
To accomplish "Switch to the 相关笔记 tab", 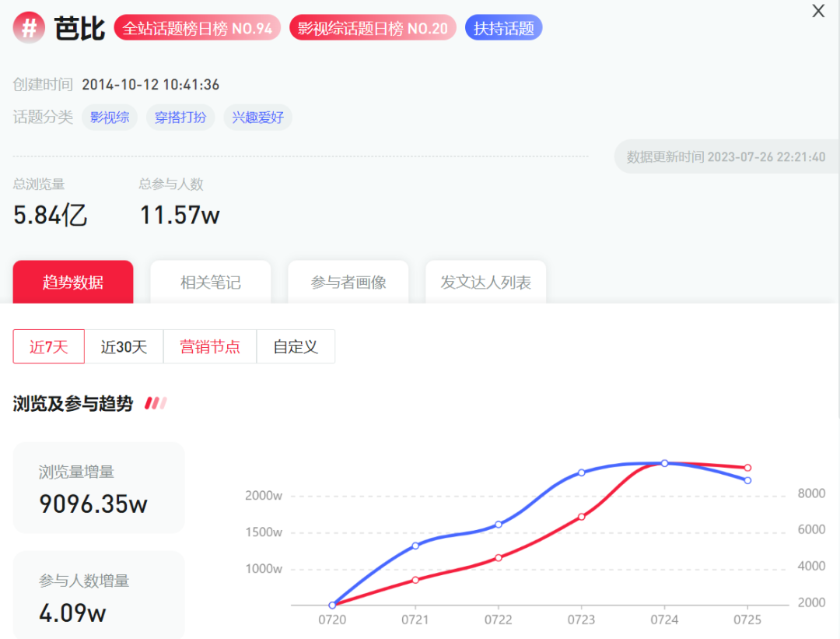I will pos(211,282).
